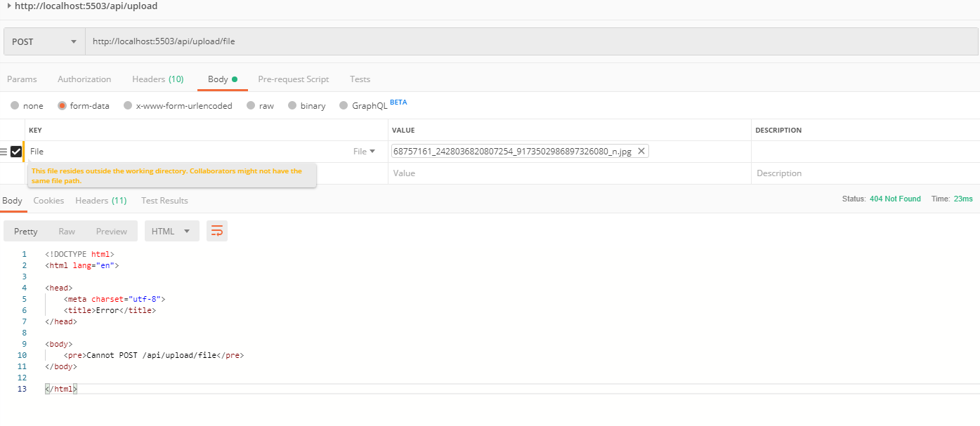This screenshot has width=980, height=426.
Task: Open the POST method dropdown
Action: 44,41
